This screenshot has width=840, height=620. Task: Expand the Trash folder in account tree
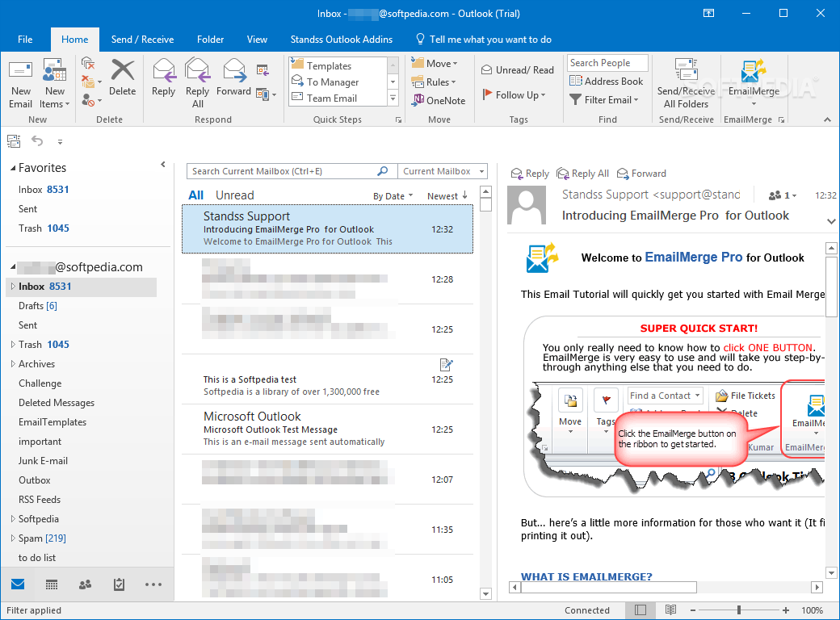click(13, 344)
